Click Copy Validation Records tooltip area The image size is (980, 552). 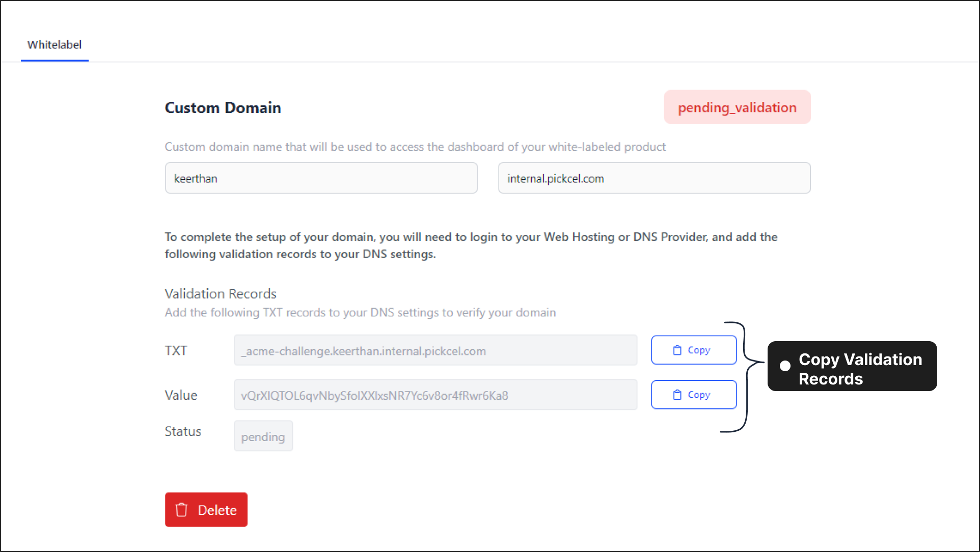pyautogui.click(x=851, y=366)
